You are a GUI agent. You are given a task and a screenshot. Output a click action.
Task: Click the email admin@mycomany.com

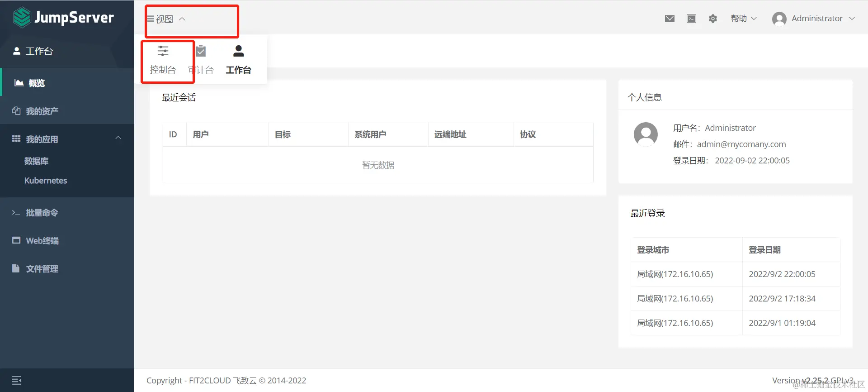click(x=741, y=144)
